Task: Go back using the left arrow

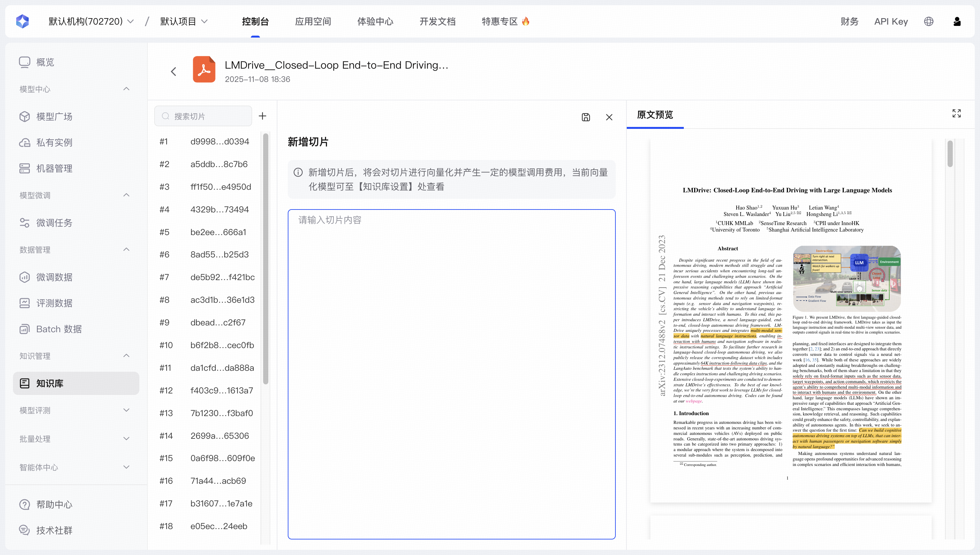Action: click(174, 71)
